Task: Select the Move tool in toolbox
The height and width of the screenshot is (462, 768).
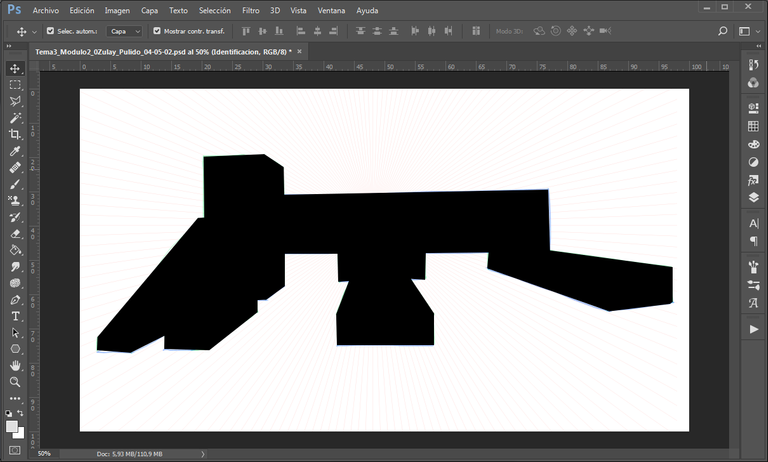Action: (x=15, y=69)
